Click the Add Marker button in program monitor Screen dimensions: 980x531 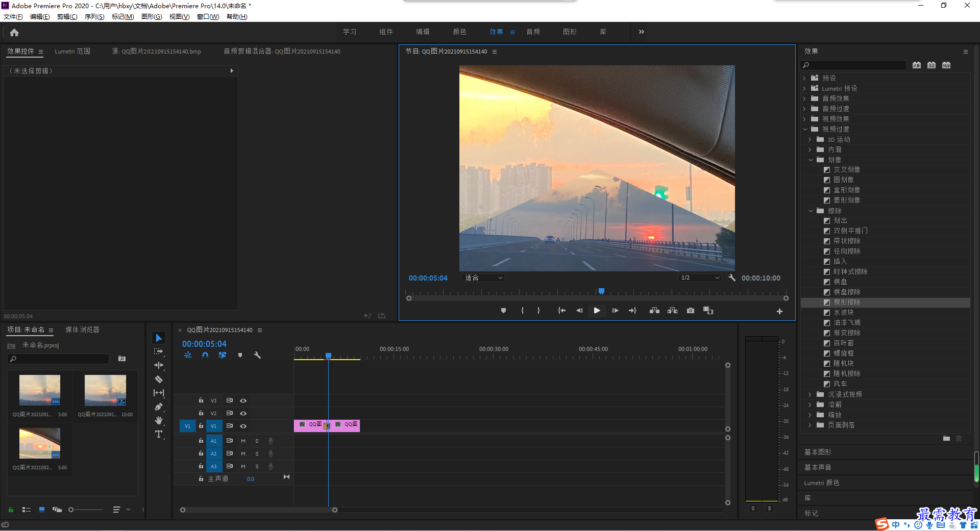click(x=503, y=311)
